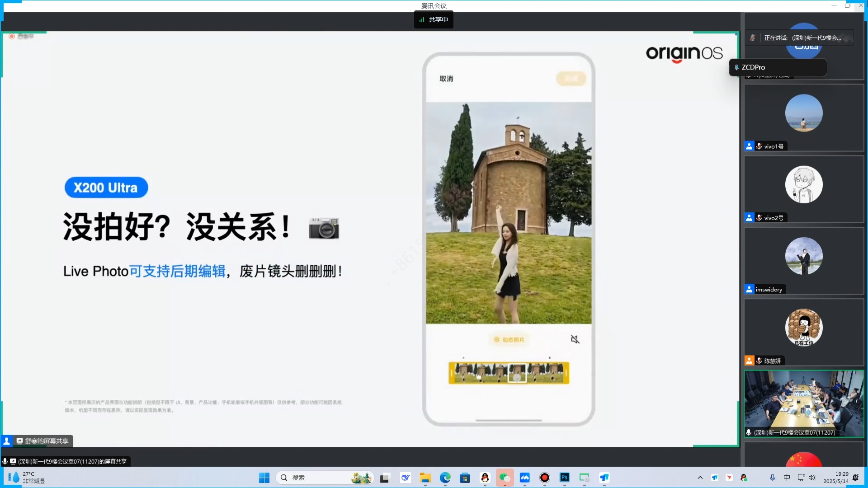Open the weather widget showing 27°C
868x488 pixels.
(x=27, y=478)
